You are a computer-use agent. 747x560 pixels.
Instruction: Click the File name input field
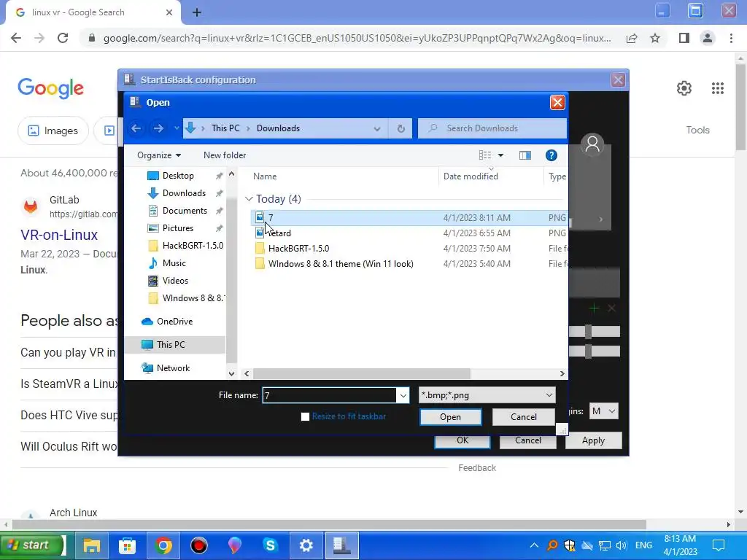[x=329, y=395]
